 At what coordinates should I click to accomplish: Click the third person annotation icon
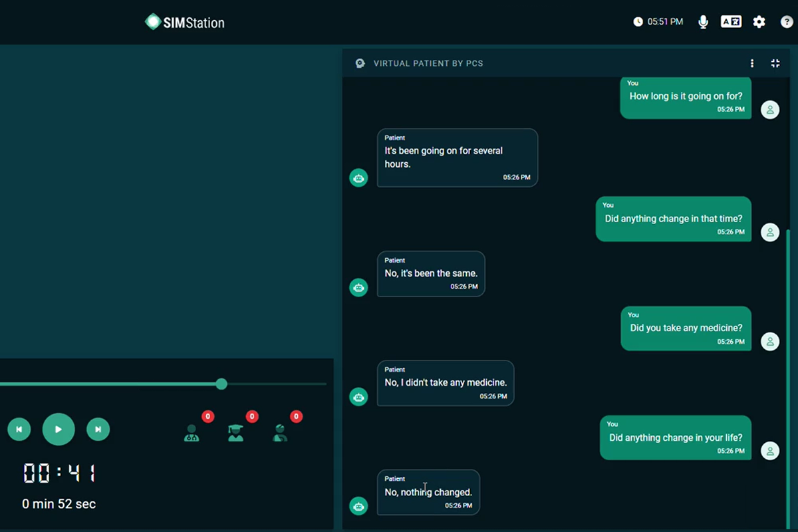pyautogui.click(x=280, y=433)
